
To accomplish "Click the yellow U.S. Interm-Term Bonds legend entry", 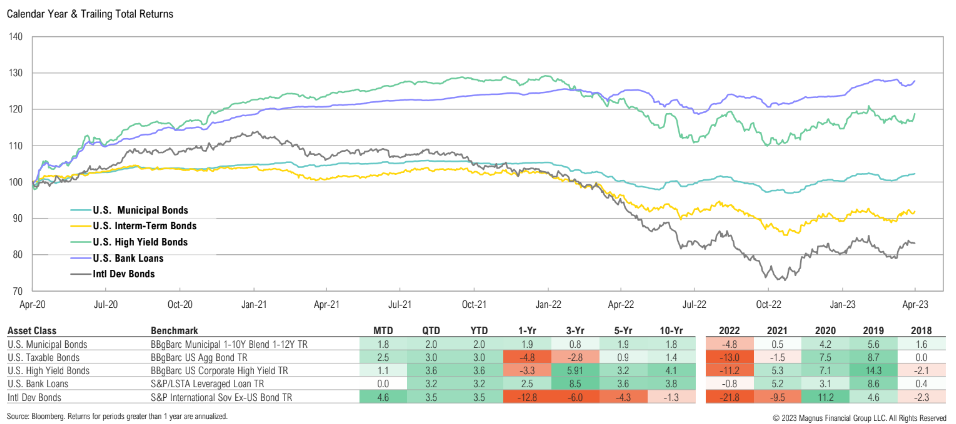I will pos(135,226).
